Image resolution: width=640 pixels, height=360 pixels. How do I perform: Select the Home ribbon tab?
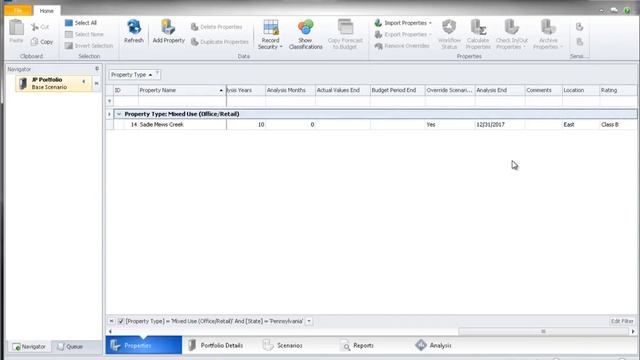pyautogui.click(x=47, y=11)
